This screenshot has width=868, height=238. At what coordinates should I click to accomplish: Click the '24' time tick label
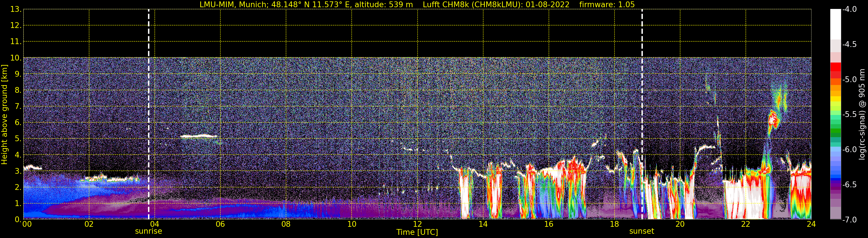(811, 224)
